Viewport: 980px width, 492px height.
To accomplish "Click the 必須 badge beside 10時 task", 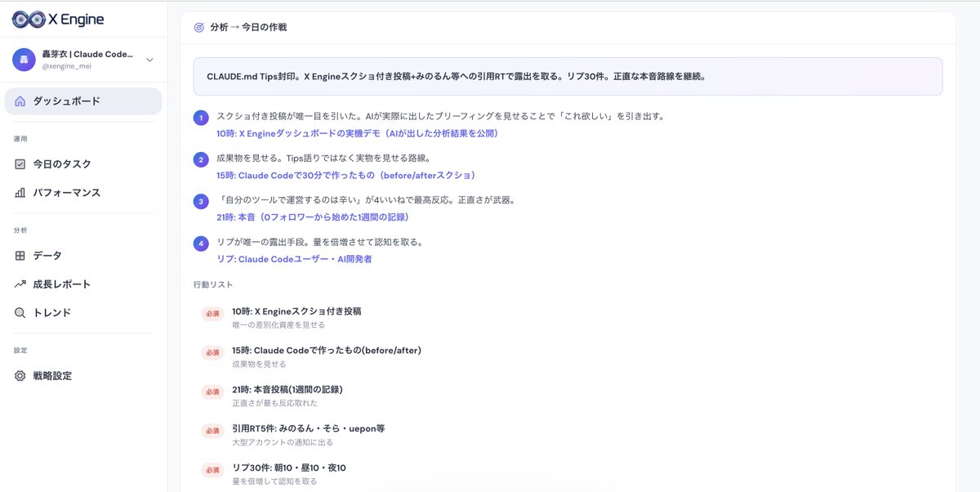I will [212, 312].
